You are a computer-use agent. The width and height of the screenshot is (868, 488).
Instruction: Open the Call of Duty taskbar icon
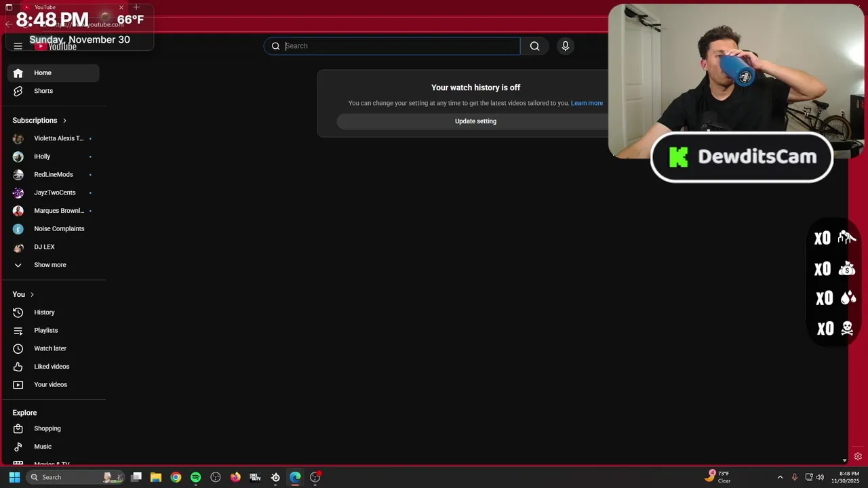[255, 477]
